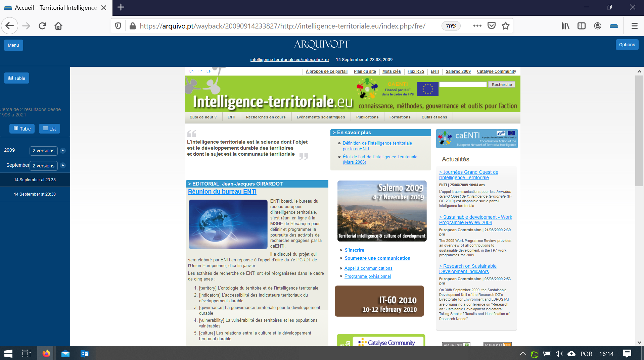
Task: Click the site padlock security icon
Action: pos(133,26)
